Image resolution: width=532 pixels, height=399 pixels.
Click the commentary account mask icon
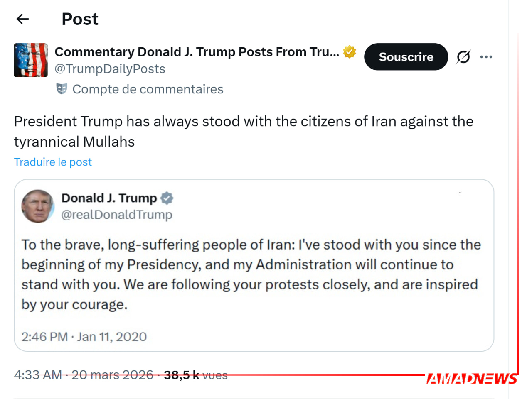62,89
